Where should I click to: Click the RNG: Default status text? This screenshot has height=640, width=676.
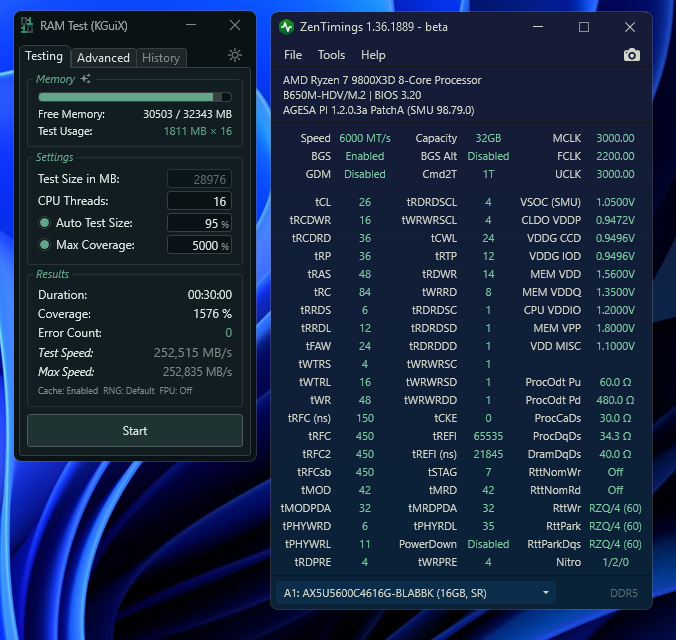128,390
